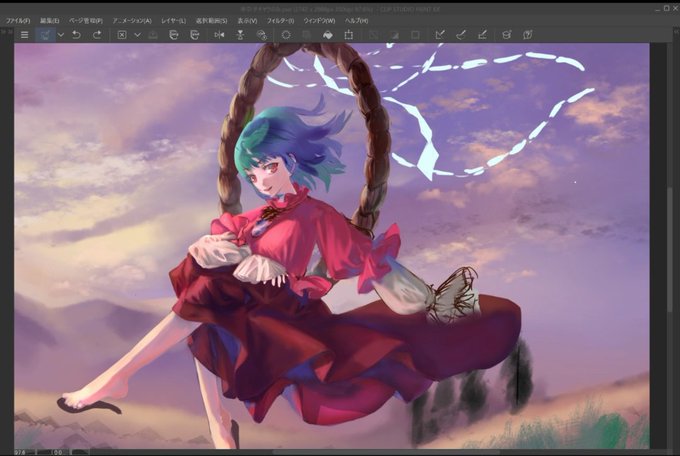This screenshot has width=680, height=456.
Task: Open the フィルター(I) menu
Action: [x=280, y=21]
